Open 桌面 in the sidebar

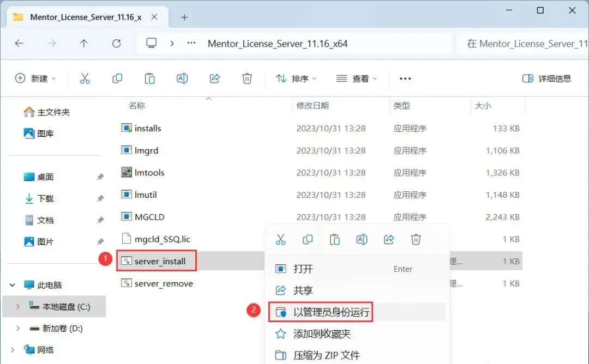pyautogui.click(x=39, y=177)
